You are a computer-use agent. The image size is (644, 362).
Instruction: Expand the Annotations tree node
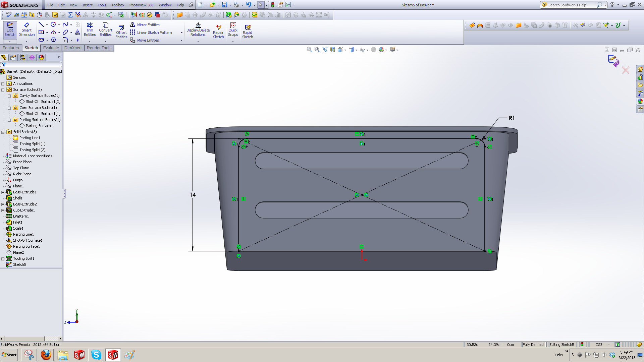(3, 84)
